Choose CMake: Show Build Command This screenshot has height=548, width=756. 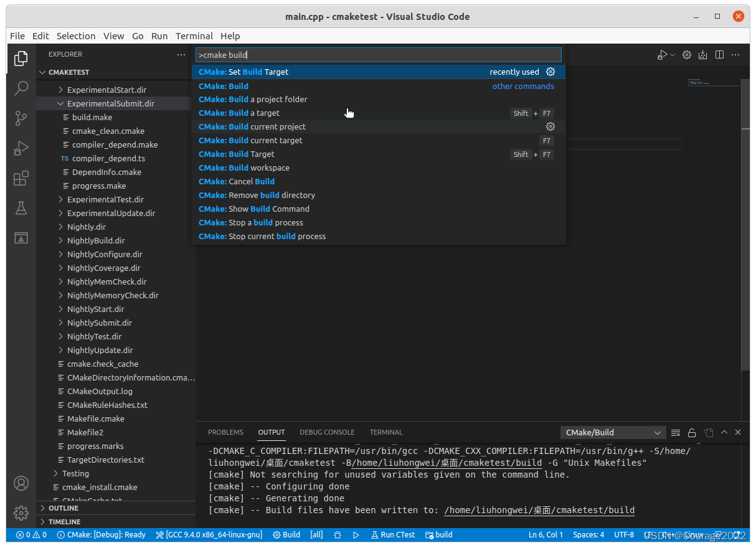(x=379, y=209)
